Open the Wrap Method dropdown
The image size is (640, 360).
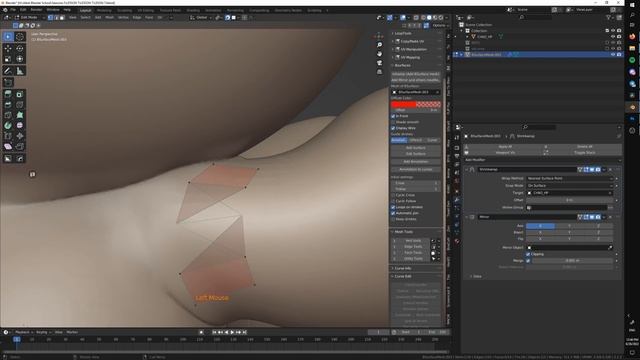click(x=569, y=178)
